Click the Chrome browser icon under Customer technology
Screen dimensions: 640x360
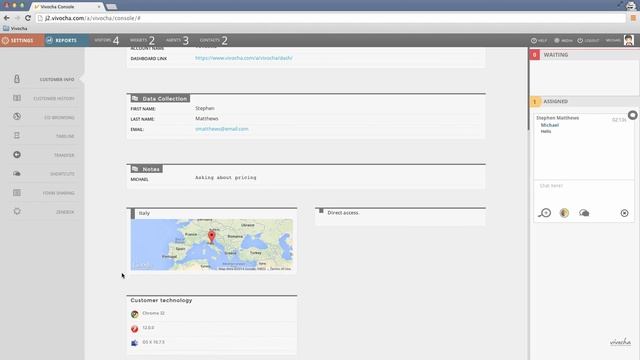(x=135, y=314)
